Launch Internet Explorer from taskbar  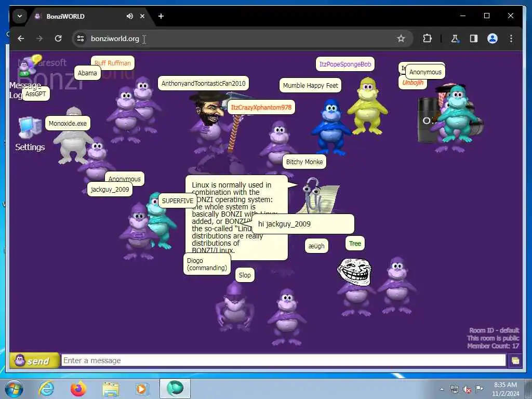[x=46, y=389]
